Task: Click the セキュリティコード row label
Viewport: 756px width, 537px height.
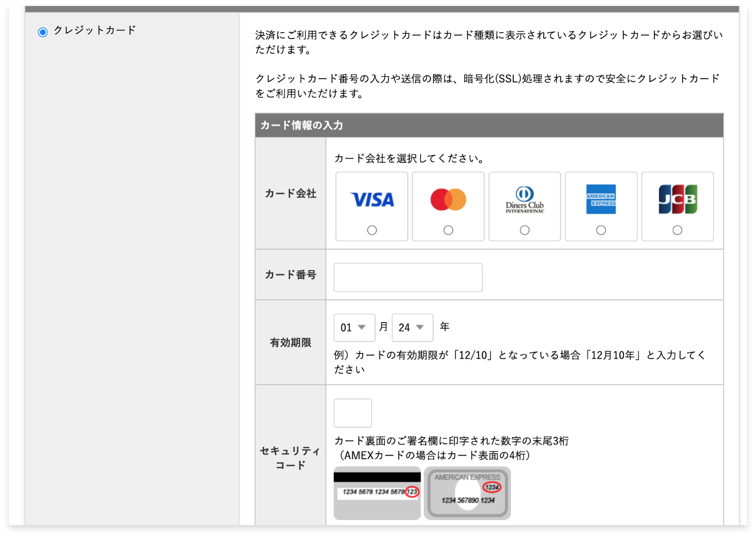Action: point(291,458)
